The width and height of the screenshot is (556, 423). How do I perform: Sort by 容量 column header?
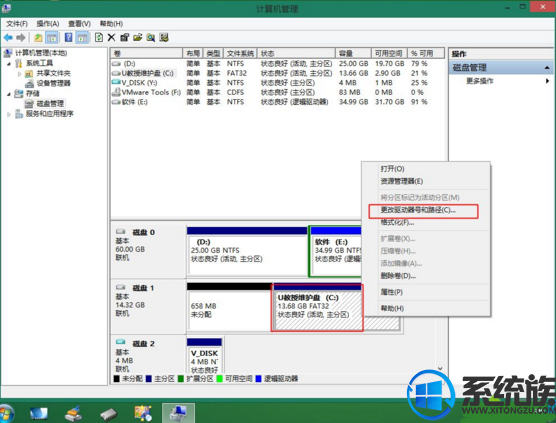(354, 53)
